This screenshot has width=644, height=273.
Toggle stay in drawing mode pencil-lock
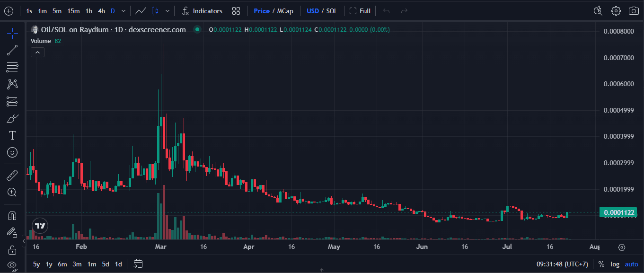pos(12,232)
